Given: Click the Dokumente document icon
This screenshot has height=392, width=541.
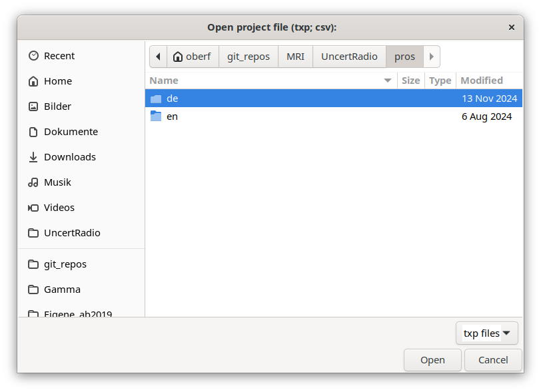Looking at the screenshot, I should 33,132.
